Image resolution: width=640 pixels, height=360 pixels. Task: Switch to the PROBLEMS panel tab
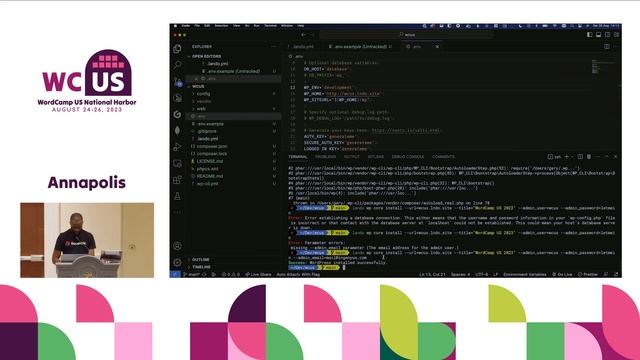coord(325,157)
